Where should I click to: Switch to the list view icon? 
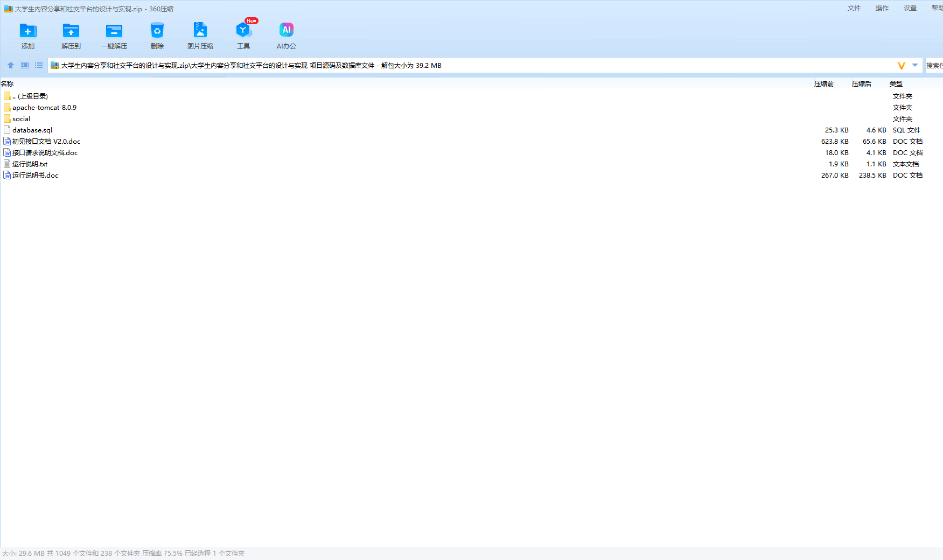click(x=39, y=65)
